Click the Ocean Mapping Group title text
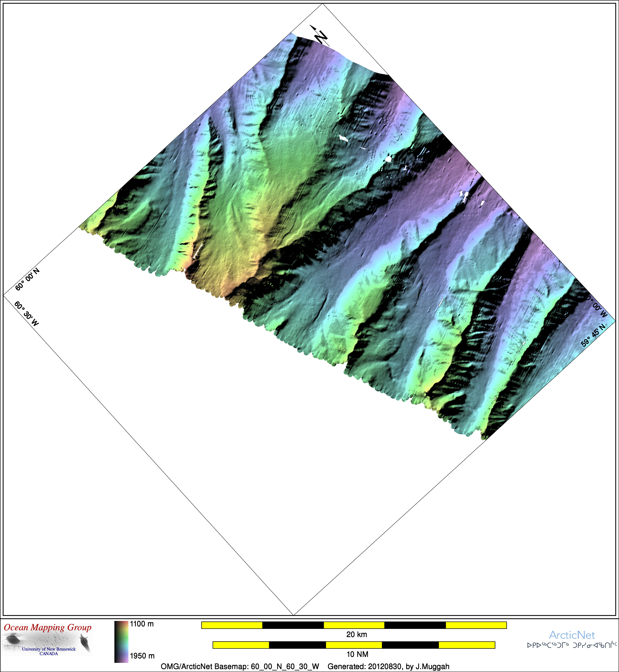 (48, 627)
